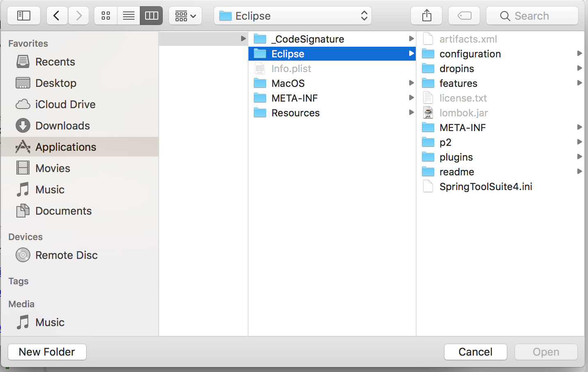The height and width of the screenshot is (372, 588).
Task: Click the Downloads arrow icon
Action: [x=23, y=126]
